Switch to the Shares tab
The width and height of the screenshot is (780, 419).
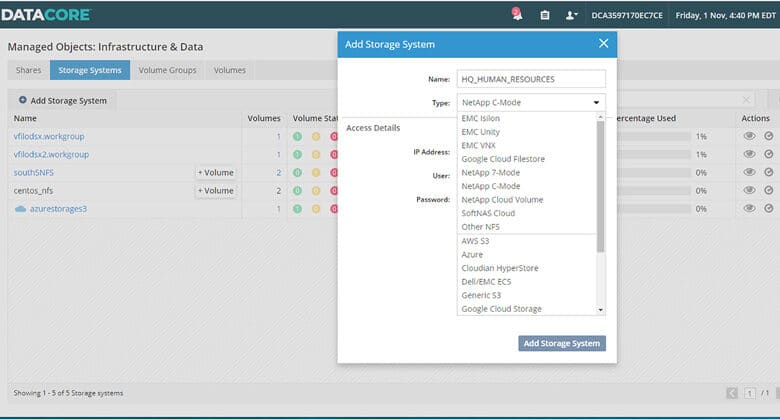(28, 70)
